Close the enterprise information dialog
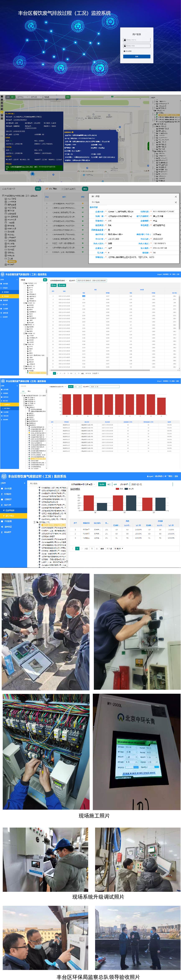The height and width of the screenshot is (980, 181). 176,197
